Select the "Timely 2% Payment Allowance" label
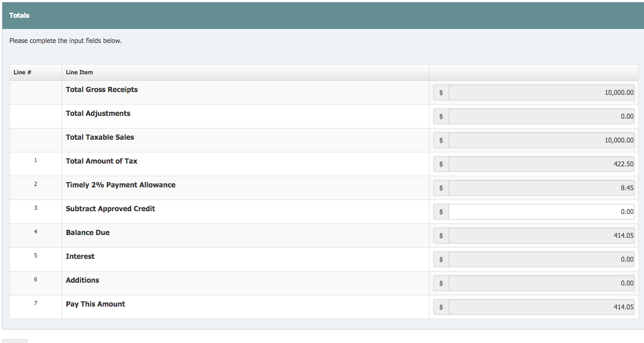644x343 pixels. (x=121, y=185)
